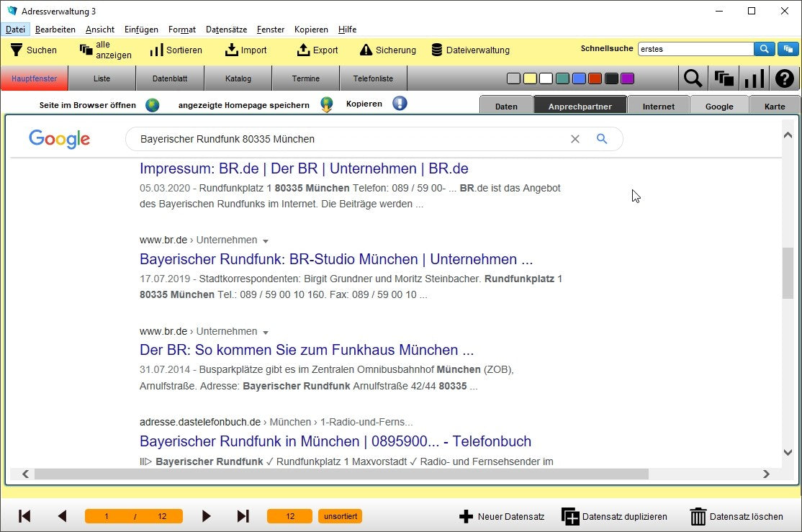Image resolution: width=802 pixels, height=532 pixels.
Task: Expand dropdown arrow beside first www.br.de Unternehmen
Action: click(266, 240)
